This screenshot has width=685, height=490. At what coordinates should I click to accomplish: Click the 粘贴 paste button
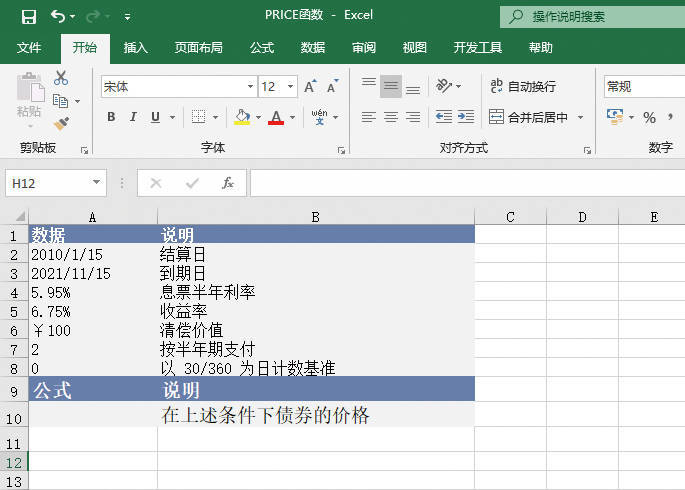click(x=29, y=100)
